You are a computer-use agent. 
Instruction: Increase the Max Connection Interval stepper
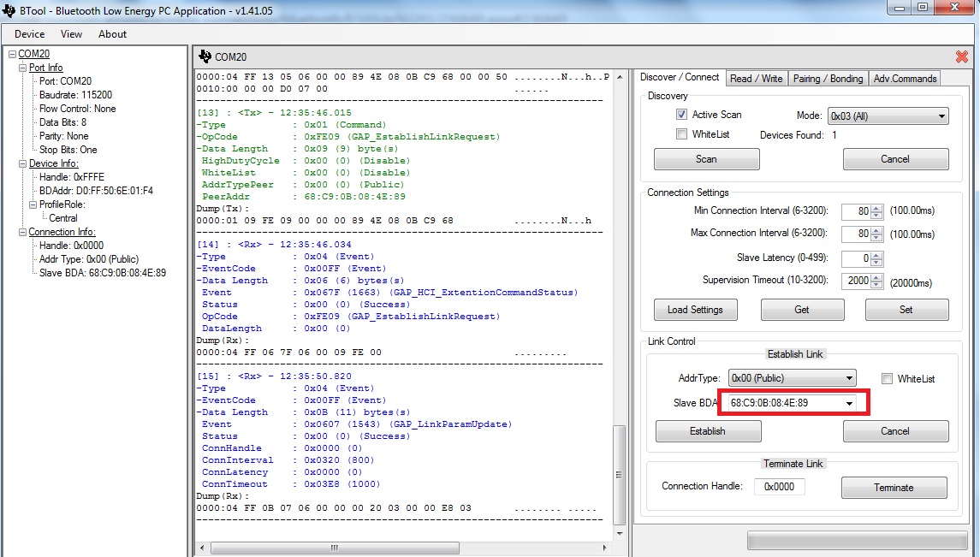[x=876, y=230]
